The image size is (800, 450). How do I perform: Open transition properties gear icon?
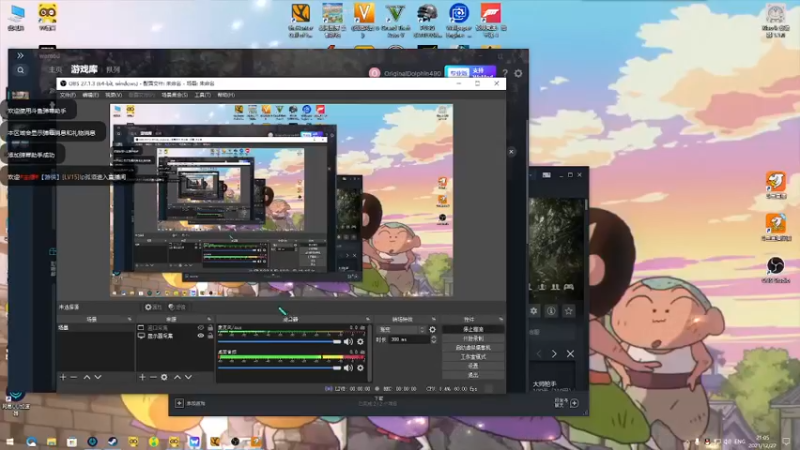[x=432, y=330]
